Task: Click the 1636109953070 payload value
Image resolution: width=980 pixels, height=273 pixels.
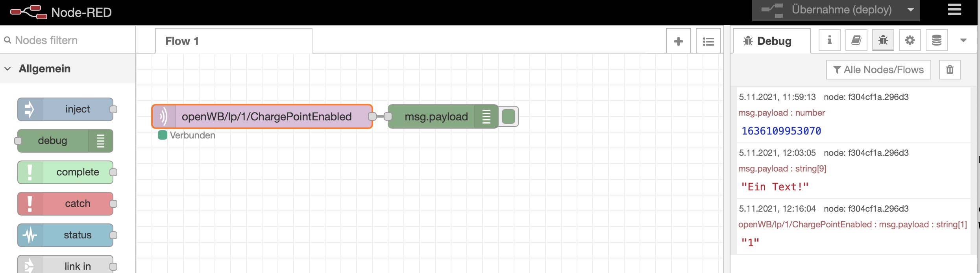Action: click(781, 131)
